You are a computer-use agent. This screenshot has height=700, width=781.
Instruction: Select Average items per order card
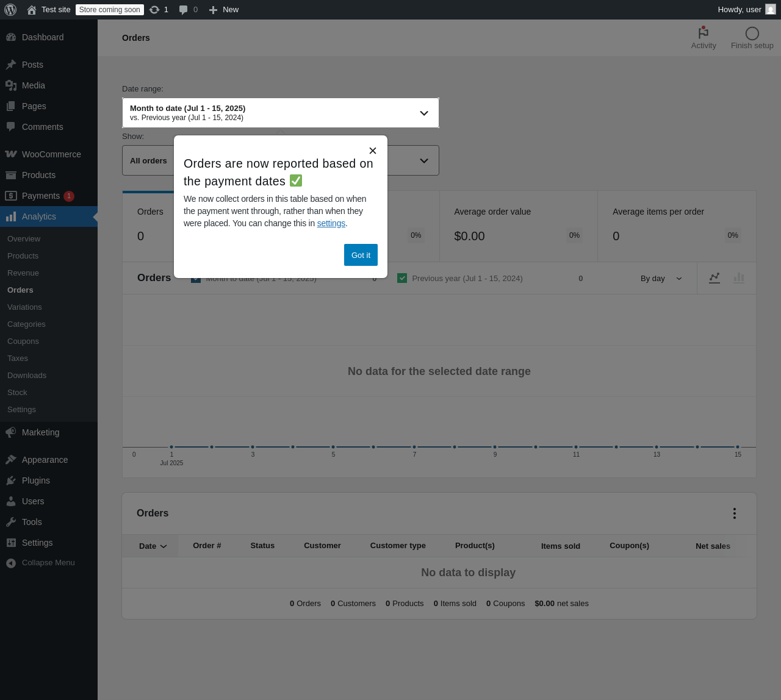coord(677,226)
